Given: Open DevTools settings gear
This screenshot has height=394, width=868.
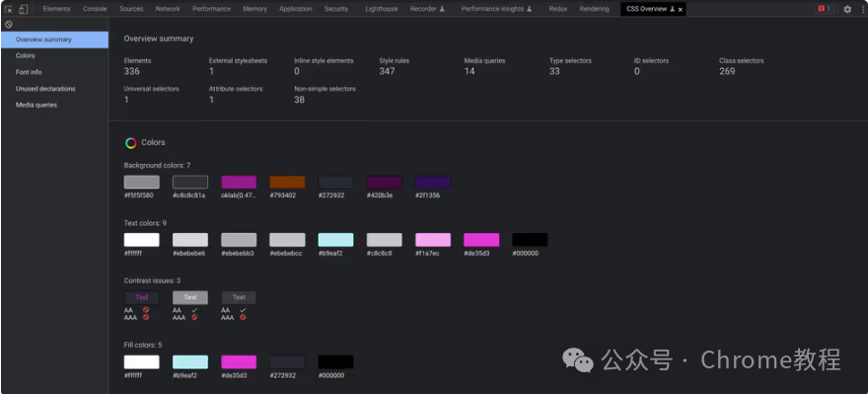Looking at the screenshot, I should coord(847,9).
